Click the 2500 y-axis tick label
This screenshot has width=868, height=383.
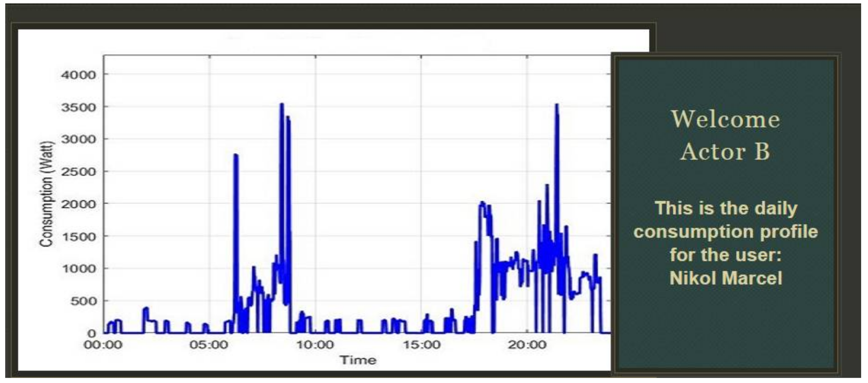78,172
